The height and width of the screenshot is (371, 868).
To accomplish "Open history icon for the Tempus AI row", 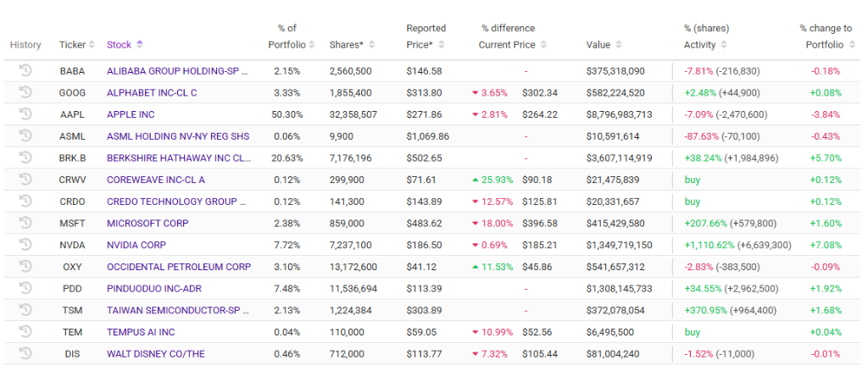I will (25, 331).
